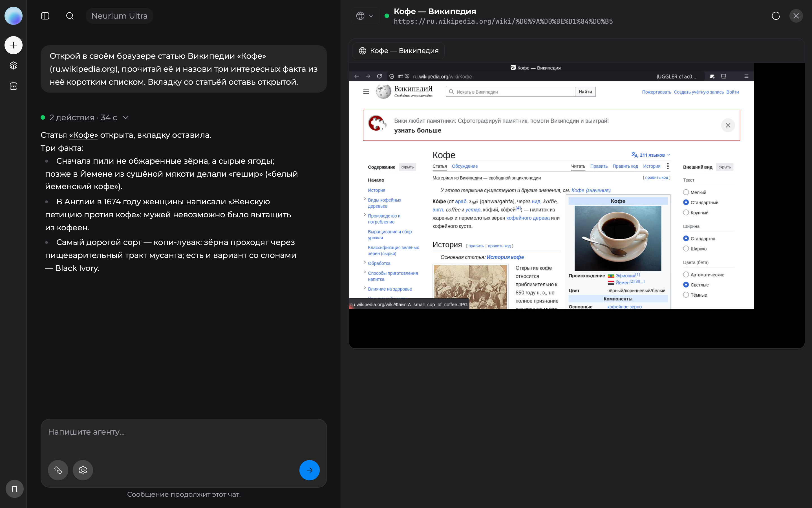Click the Wikipedia globe logo
The width and height of the screenshot is (812, 508).
click(383, 91)
